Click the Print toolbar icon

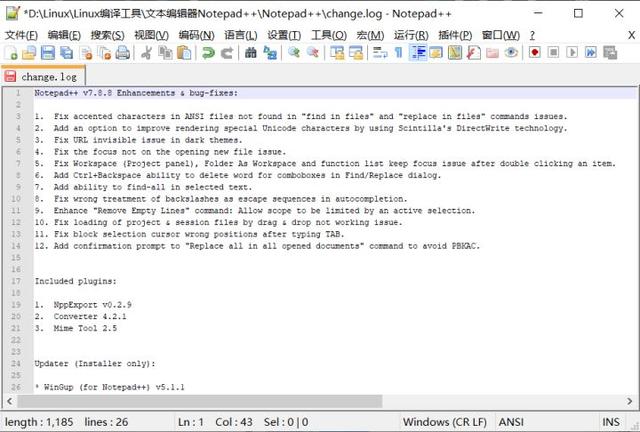click(x=123, y=53)
